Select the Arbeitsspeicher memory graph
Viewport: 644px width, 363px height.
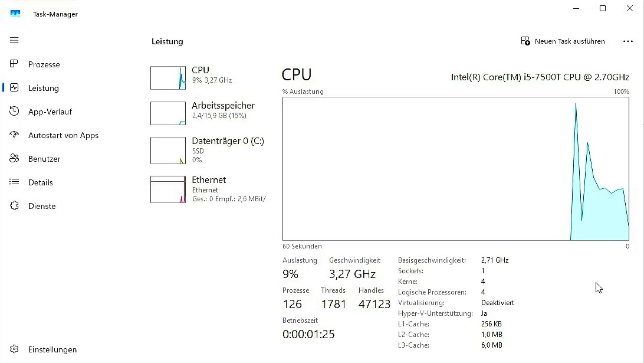168,113
